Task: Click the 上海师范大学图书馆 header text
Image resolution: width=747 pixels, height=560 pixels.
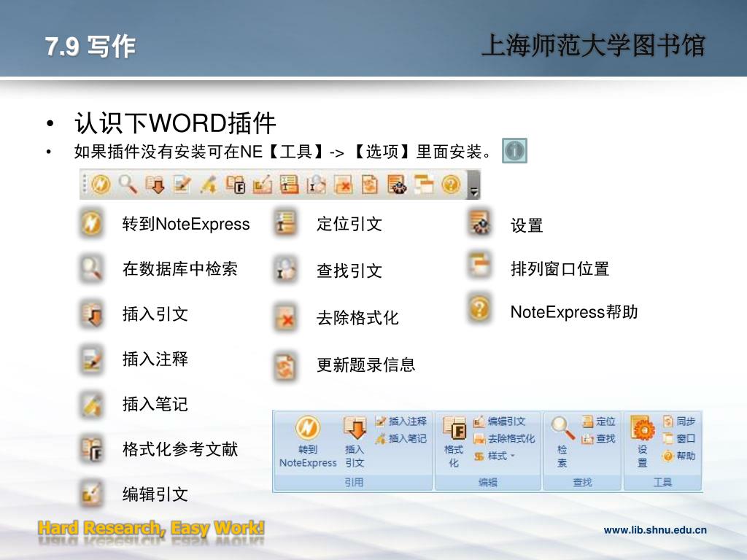Action: (x=594, y=46)
